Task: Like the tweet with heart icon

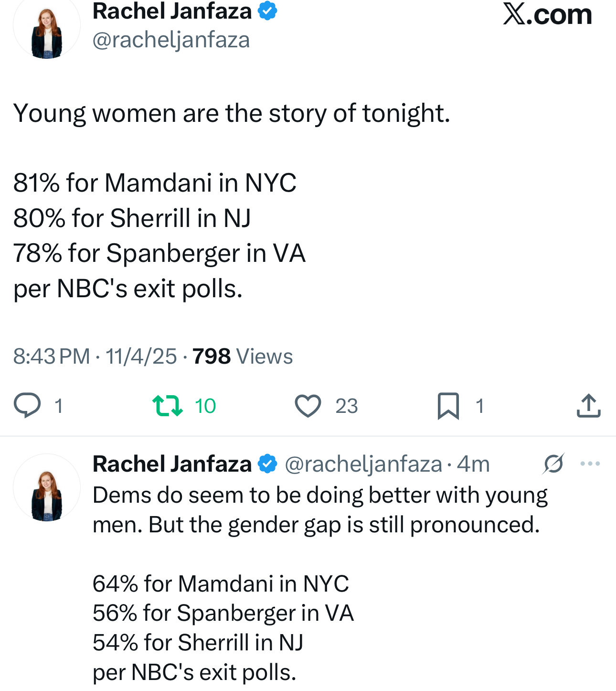Action: pyautogui.click(x=308, y=406)
